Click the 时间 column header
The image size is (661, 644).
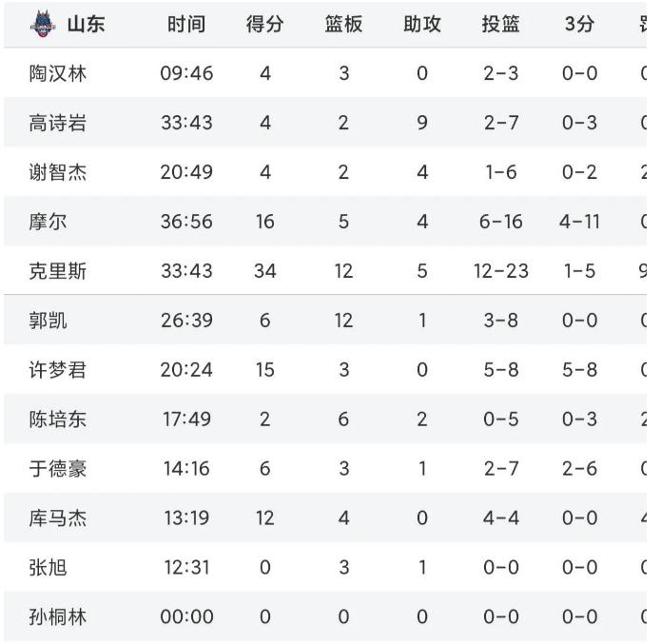point(186,24)
